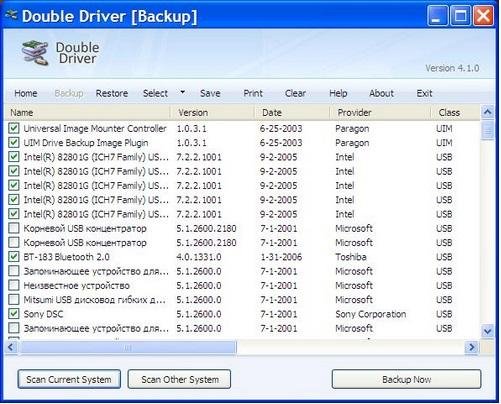Screen dimensions: 501x404
Task: Open the Select dropdown arrow
Action: [182, 92]
